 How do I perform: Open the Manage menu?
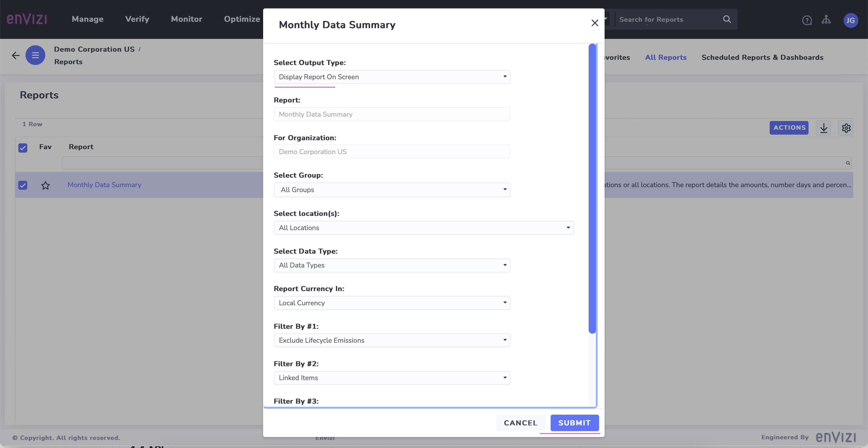87,19
